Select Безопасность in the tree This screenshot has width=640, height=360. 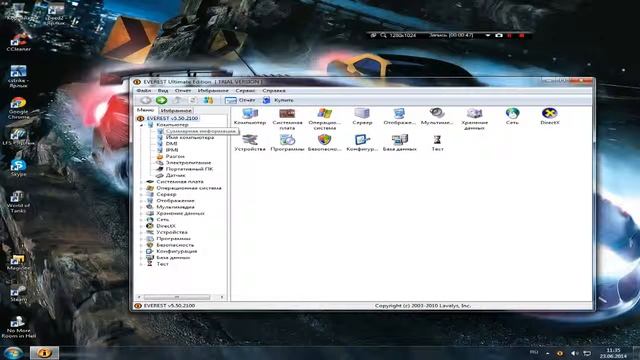click(175, 245)
